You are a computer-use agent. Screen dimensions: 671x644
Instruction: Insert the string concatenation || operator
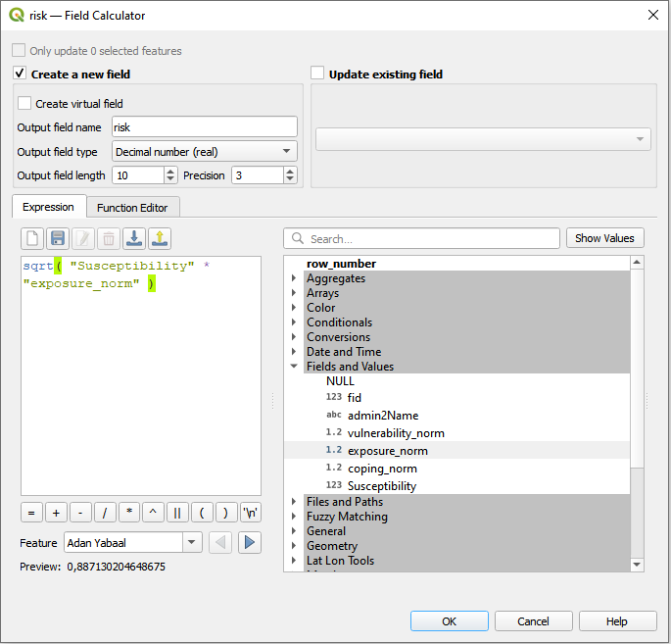pyautogui.click(x=177, y=512)
